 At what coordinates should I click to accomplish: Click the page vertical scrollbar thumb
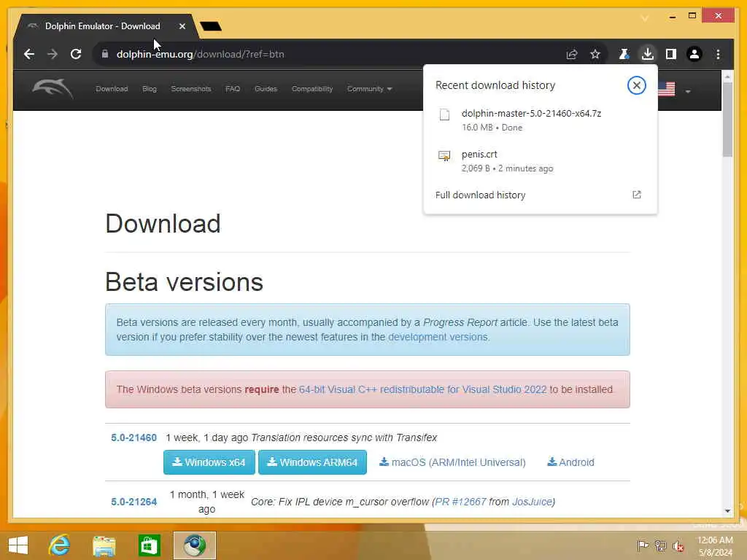727,120
